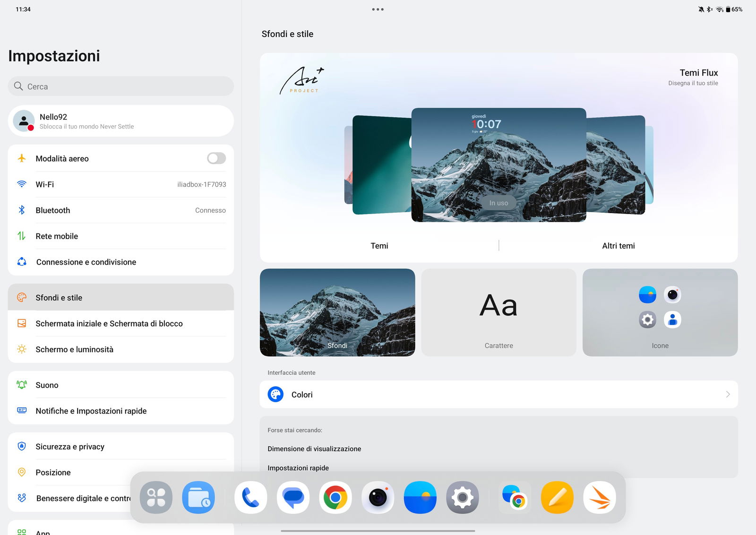Click the magnifier icon in the Cerca search bar
756x535 pixels.
(18, 86)
